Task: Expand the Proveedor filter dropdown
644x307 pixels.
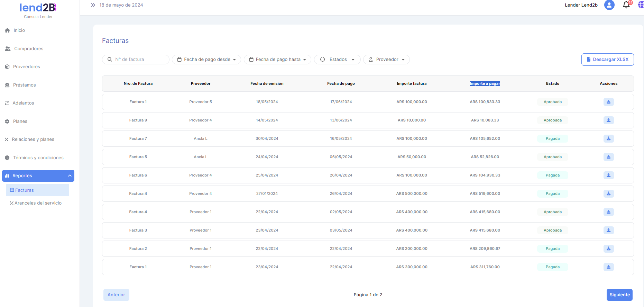Action: pyautogui.click(x=386, y=60)
